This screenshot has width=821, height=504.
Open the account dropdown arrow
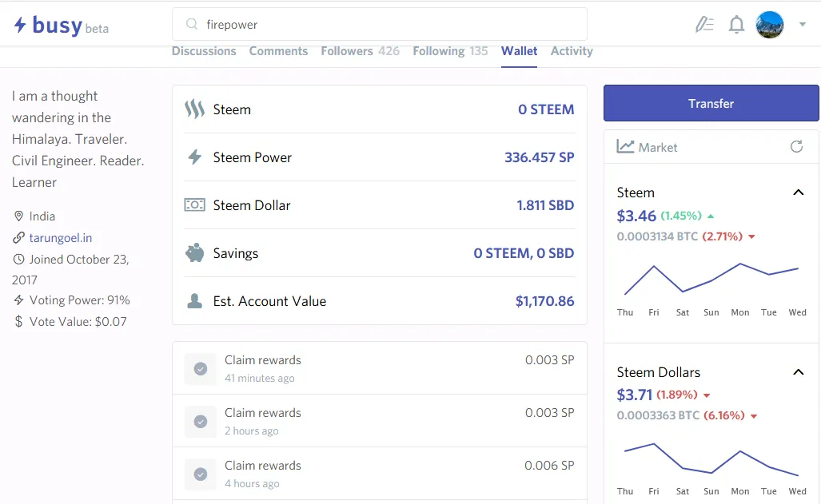802,24
